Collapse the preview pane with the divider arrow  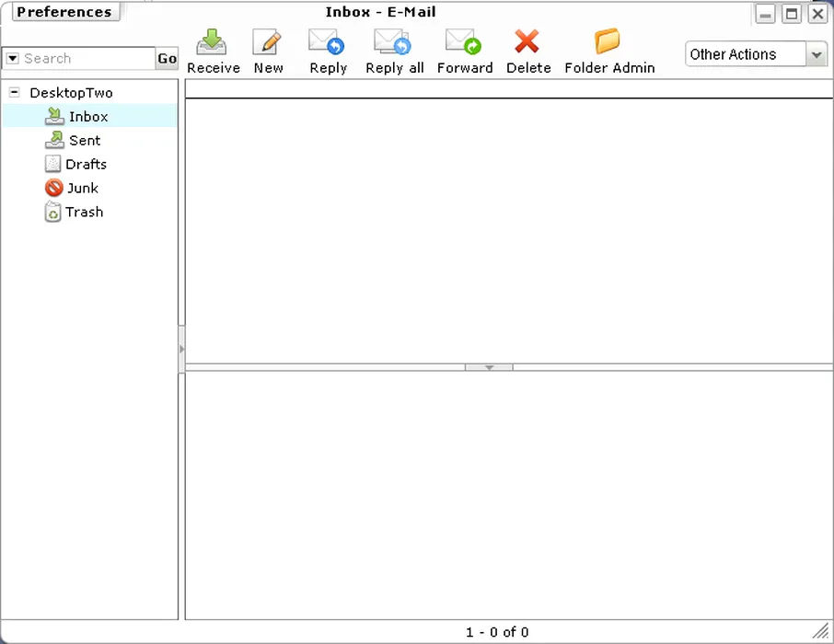pyautogui.click(x=489, y=367)
